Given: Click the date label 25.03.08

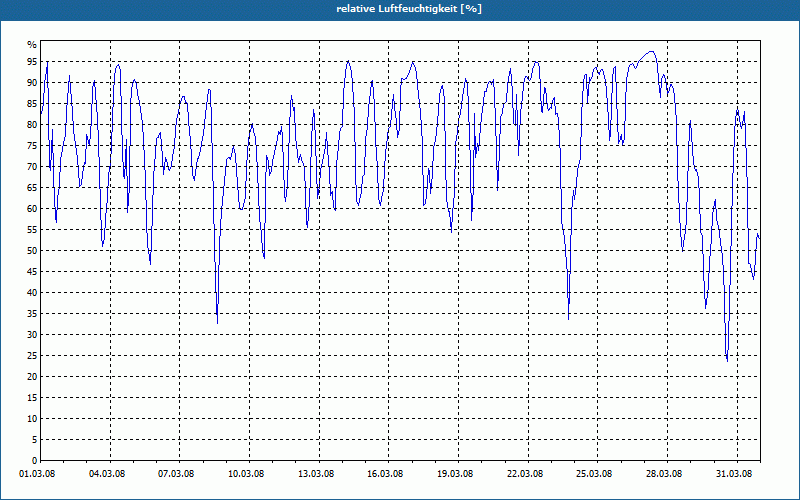Looking at the screenshot, I should [594, 474].
